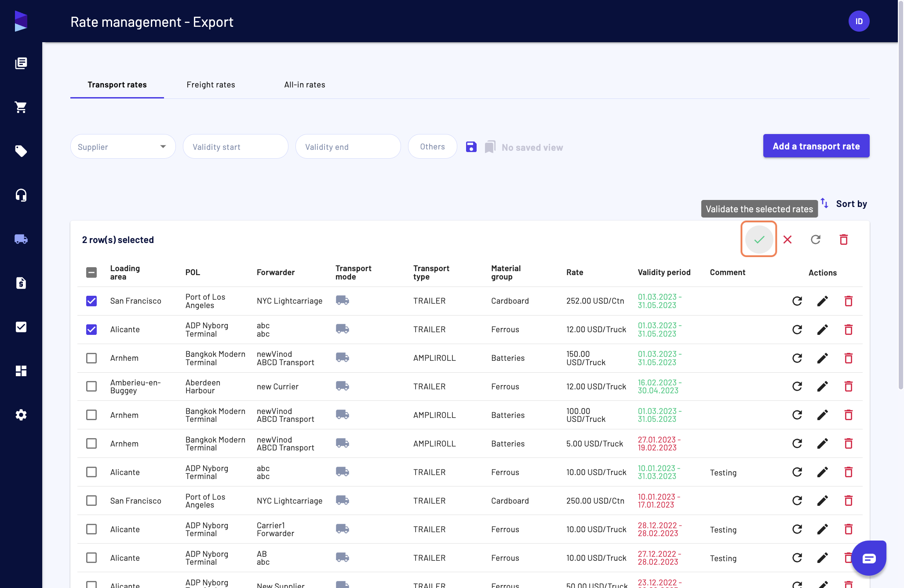The height and width of the screenshot is (588, 904).
Task: Open the Sort by menu
Action: (844, 204)
